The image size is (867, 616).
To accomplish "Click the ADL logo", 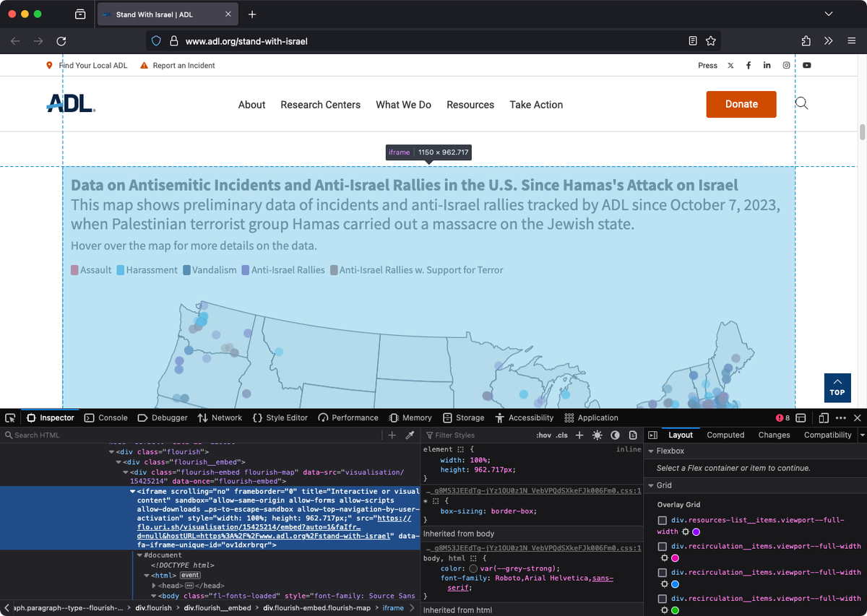I will [71, 104].
